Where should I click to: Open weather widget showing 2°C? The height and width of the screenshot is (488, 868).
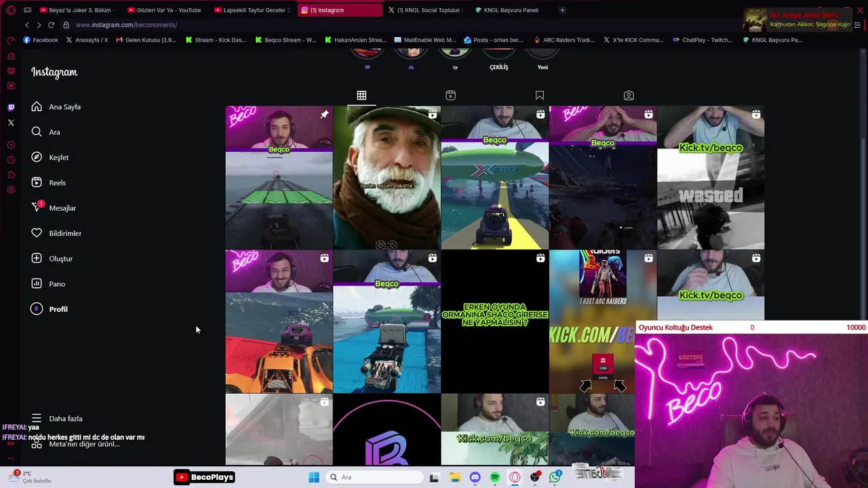point(28,477)
